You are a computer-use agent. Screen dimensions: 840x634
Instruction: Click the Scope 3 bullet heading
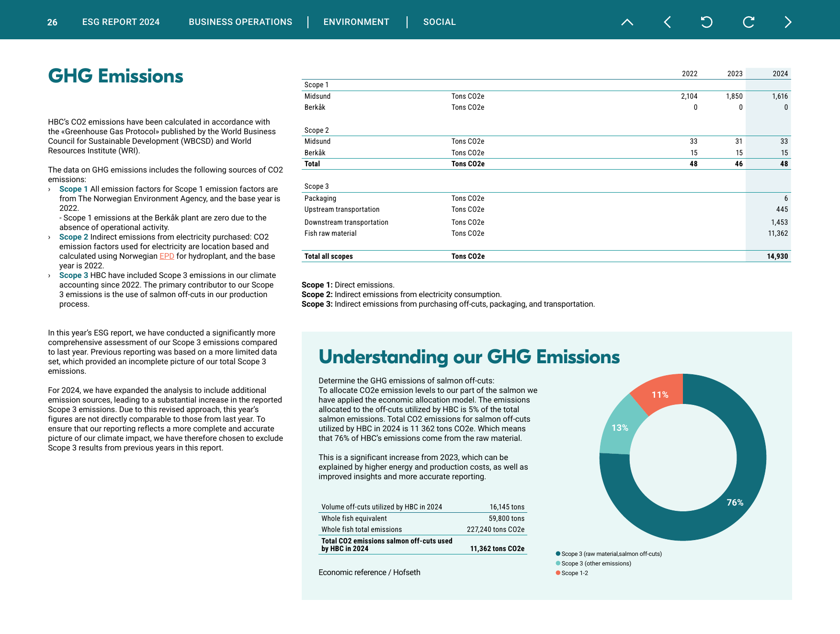pyautogui.click(x=74, y=276)
